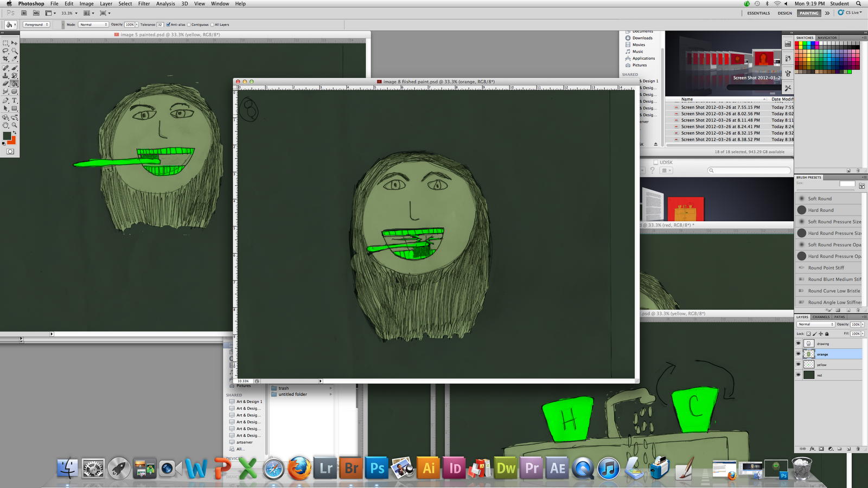Switch to the Navigator tab
868x488 pixels.
827,38
